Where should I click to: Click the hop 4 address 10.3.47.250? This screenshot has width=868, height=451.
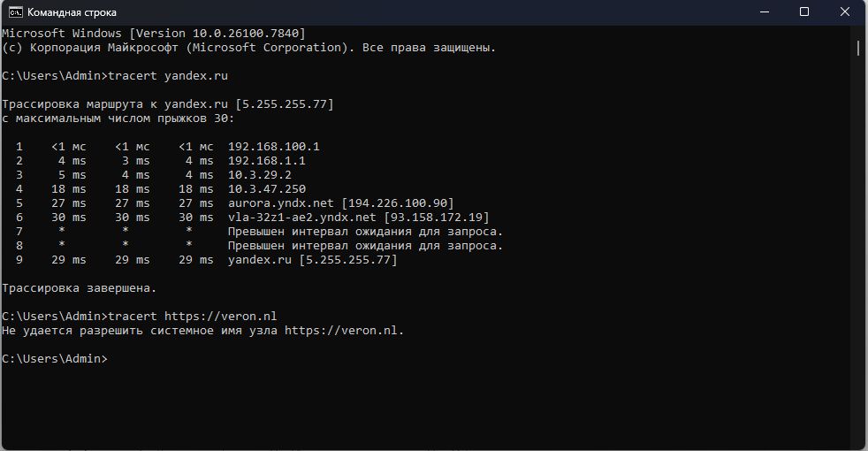(x=267, y=189)
